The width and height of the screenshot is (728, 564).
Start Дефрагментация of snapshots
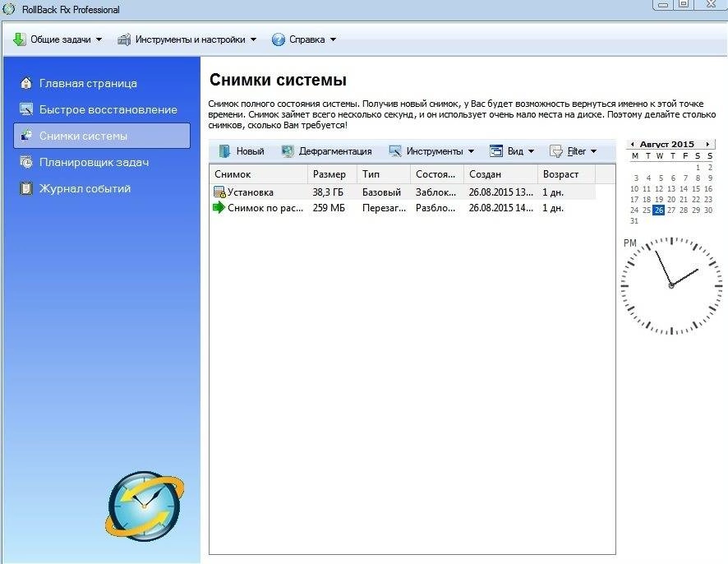coord(327,151)
